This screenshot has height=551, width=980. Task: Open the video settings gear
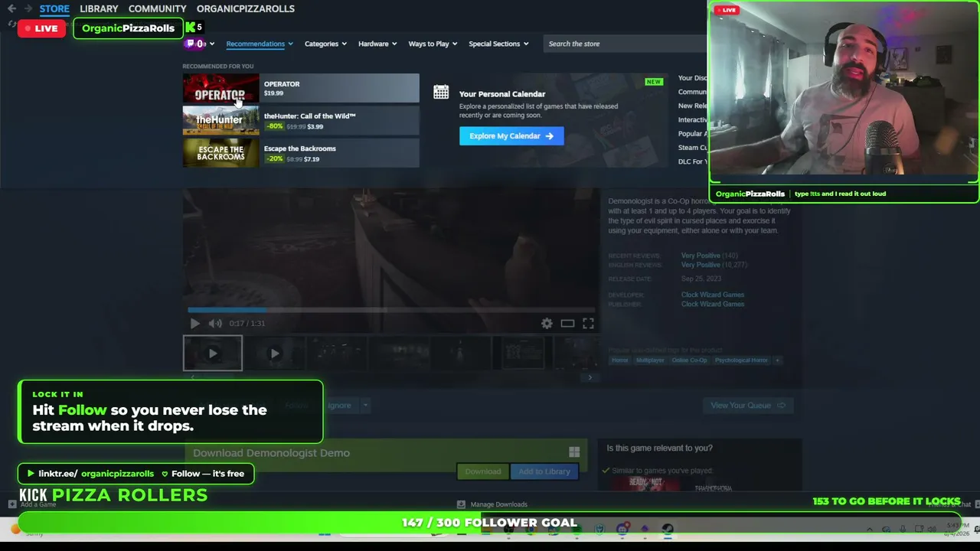click(x=547, y=323)
